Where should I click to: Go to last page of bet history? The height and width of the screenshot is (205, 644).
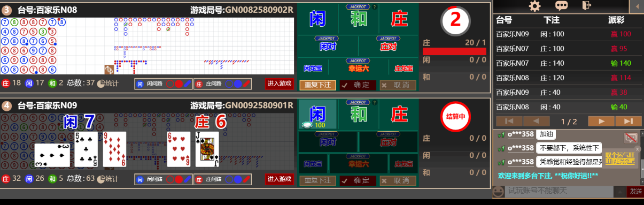pyautogui.click(x=629, y=121)
